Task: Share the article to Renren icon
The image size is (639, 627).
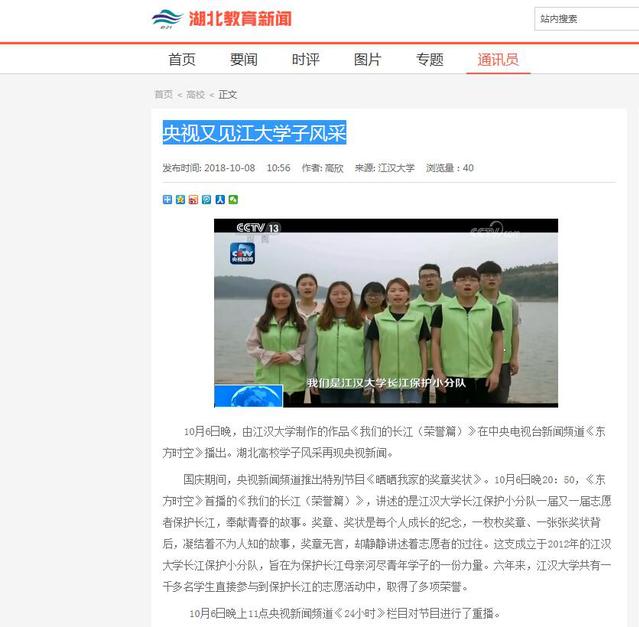Action: (220, 200)
